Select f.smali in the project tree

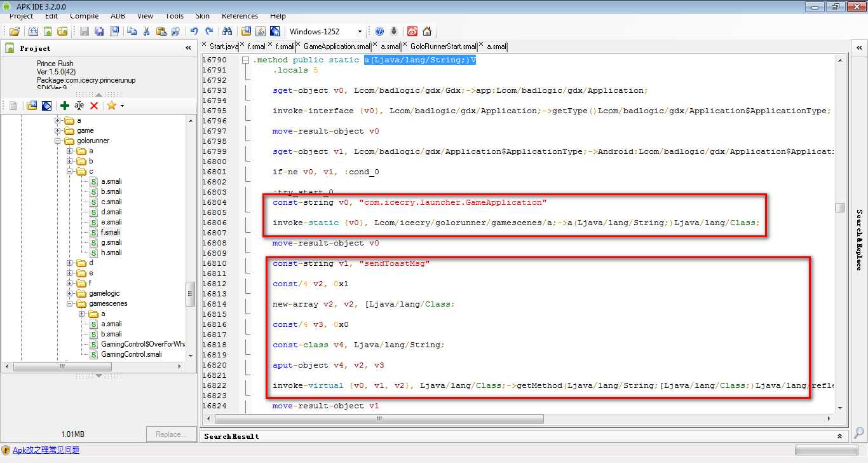111,232
